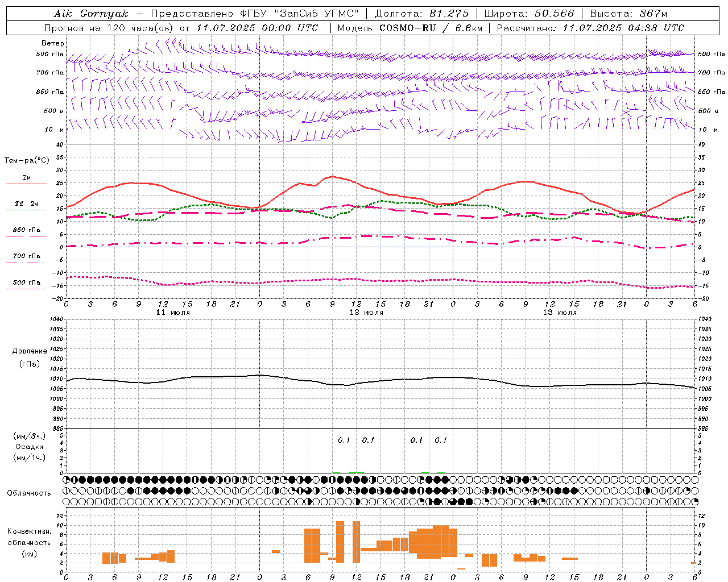Click the Рассчитано 11.07.2025 04:38 UTC timestamp

click(x=591, y=28)
